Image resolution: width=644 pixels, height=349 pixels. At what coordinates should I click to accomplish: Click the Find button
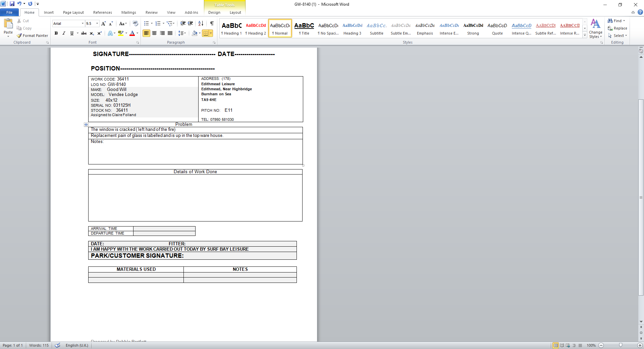(616, 21)
